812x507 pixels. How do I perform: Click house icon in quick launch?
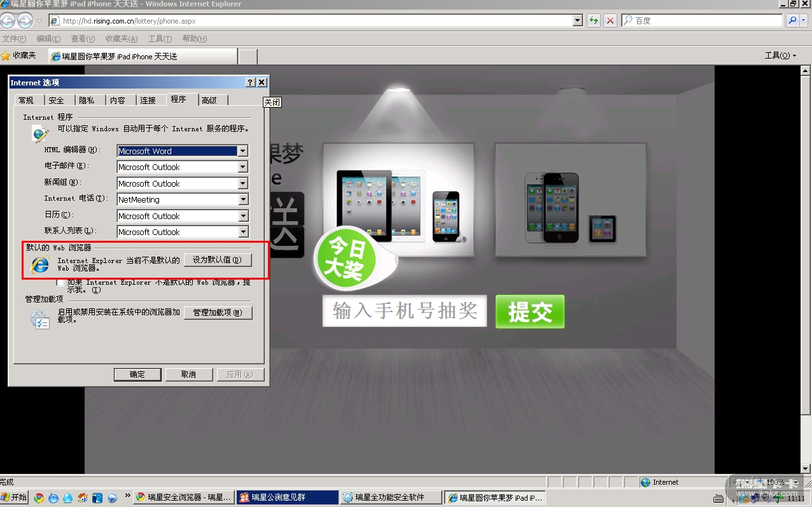83,497
